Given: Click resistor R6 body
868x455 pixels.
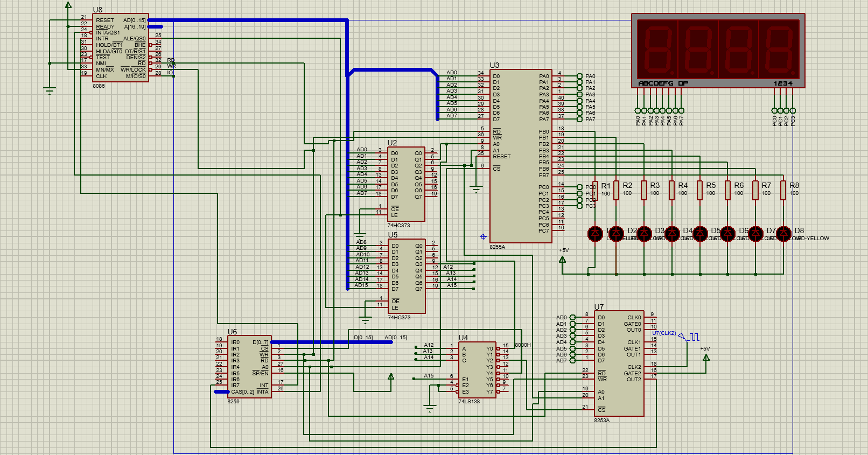Looking at the screenshot, I should [728, 190].
